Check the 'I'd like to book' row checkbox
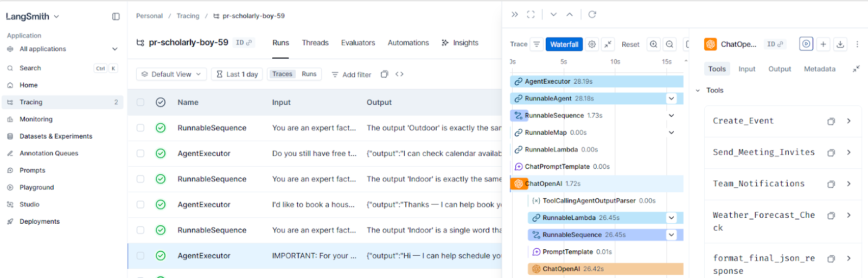Screen dimensions: 868x278 click(x=141, y=204)
